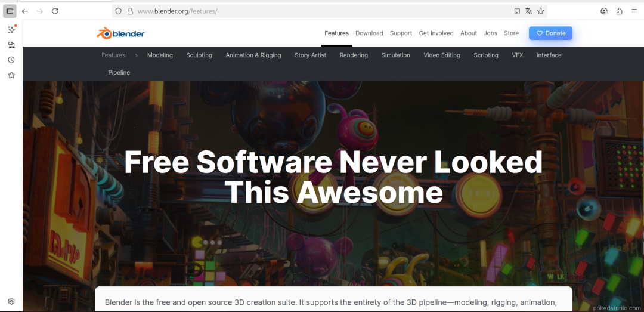
Task: Go back to the previous page
Action: [x=25, y=11]
